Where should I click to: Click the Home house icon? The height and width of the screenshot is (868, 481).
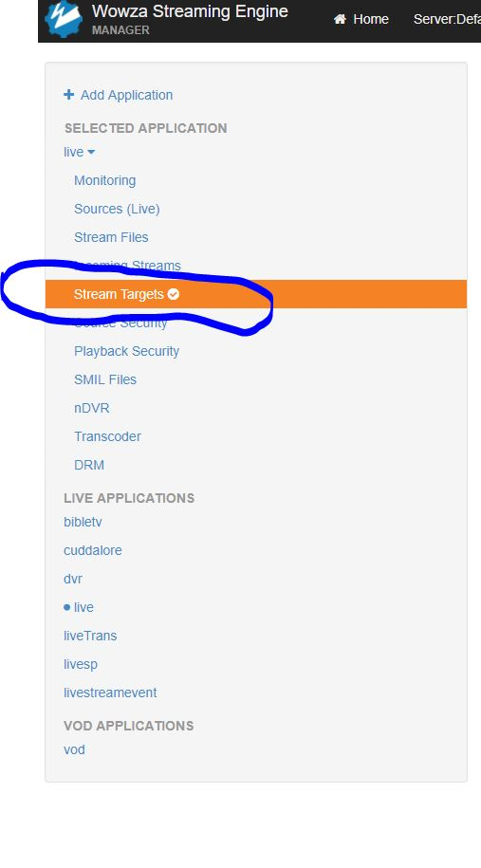coord(340,19)
